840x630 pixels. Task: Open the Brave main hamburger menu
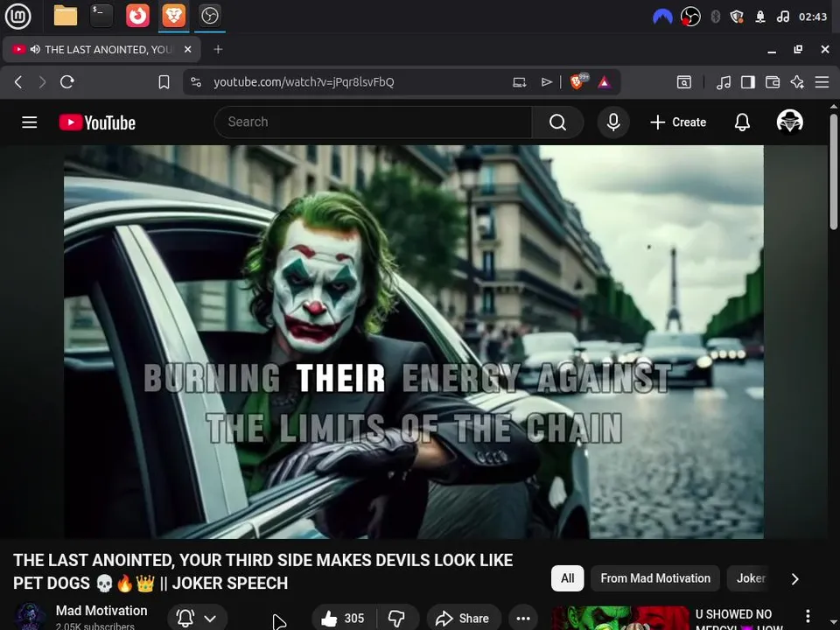[822, 82]
